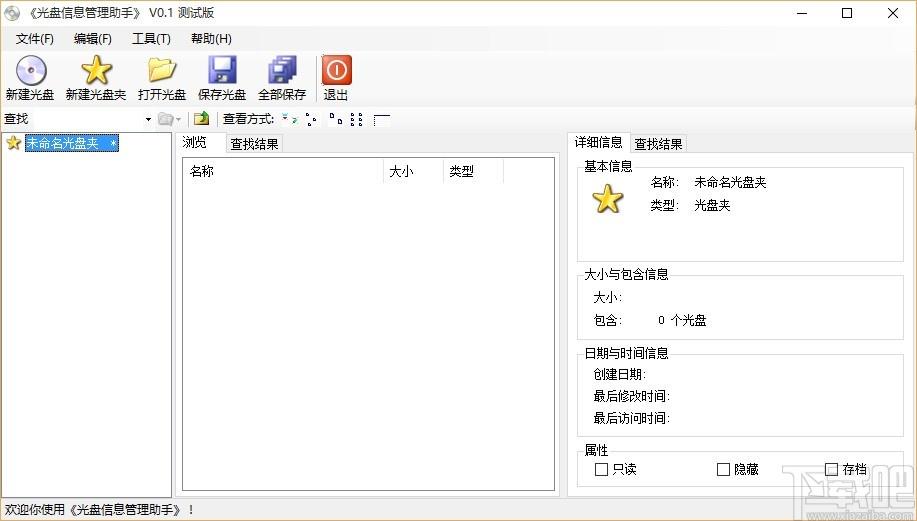Image resolution: width=917 pixels, height=521 pixels.
Task: Open the 帮助(H) menu
Action: coord(211,39)
